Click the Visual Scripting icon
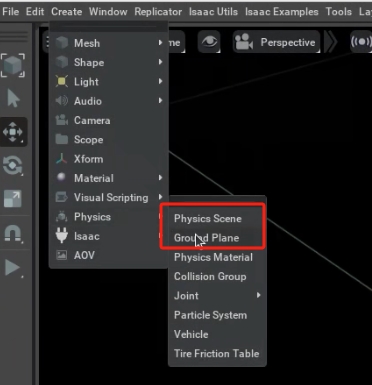The width and height of the screenshot is (372, 385). click(62, 197)
